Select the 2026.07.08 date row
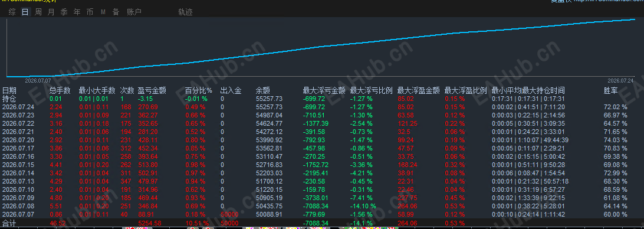The image size is (644, 229). pyautogui.click(x=18, y=206)
